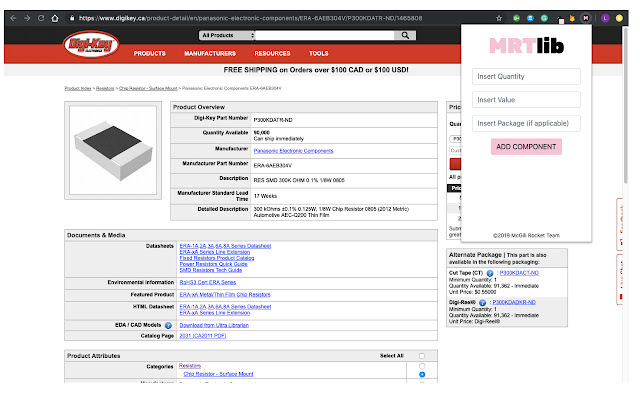Image resolution: width=640 pixels, height=400 pixels.
Task: Open the teal Grammarly-style extension icon
Action: (544, 18)
